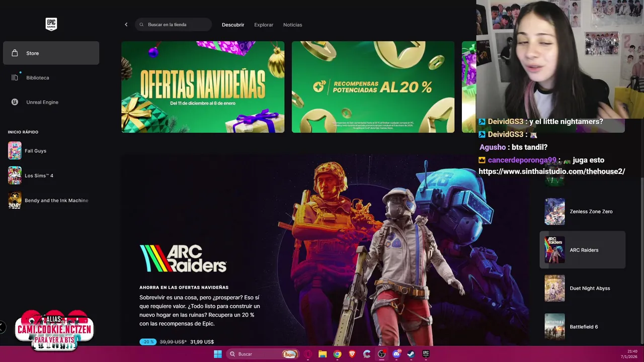Click the Fall Guys game icon
The width and height of the screenshot is (644, 362).
15,151
